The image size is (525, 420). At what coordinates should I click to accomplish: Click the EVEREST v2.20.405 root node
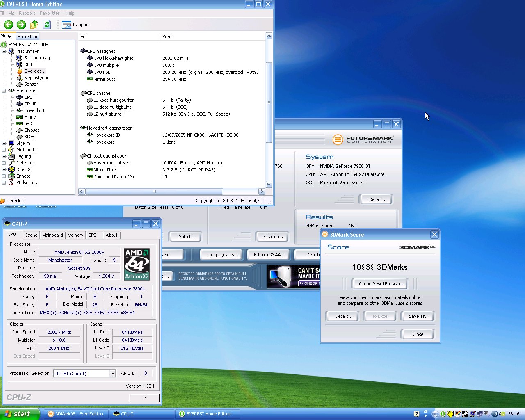click(28, 45)
